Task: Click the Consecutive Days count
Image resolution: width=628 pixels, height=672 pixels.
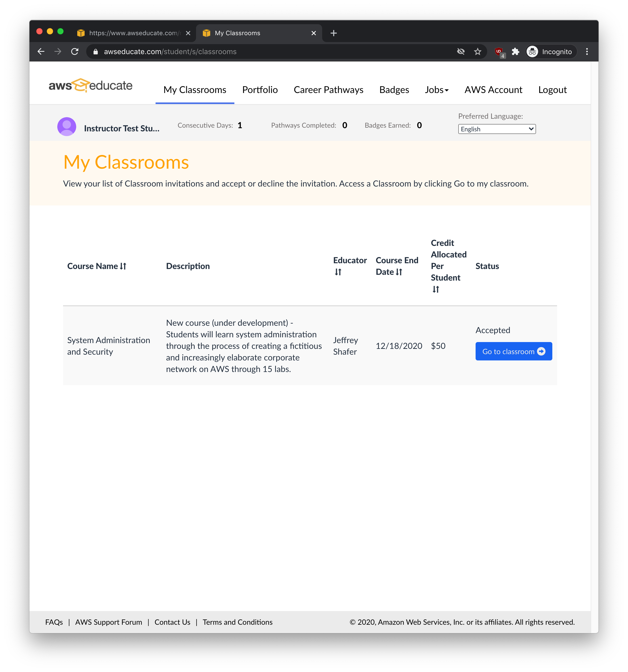Action: click(240, 125)
